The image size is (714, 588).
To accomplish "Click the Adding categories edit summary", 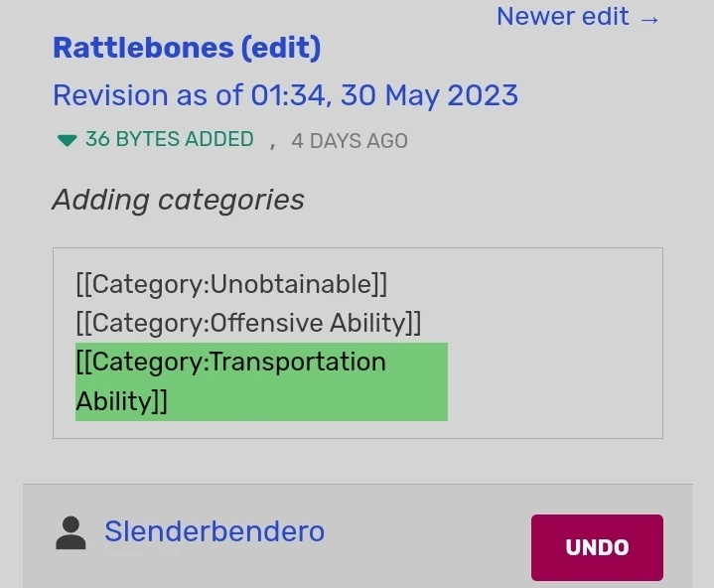I will coord(179,200).
